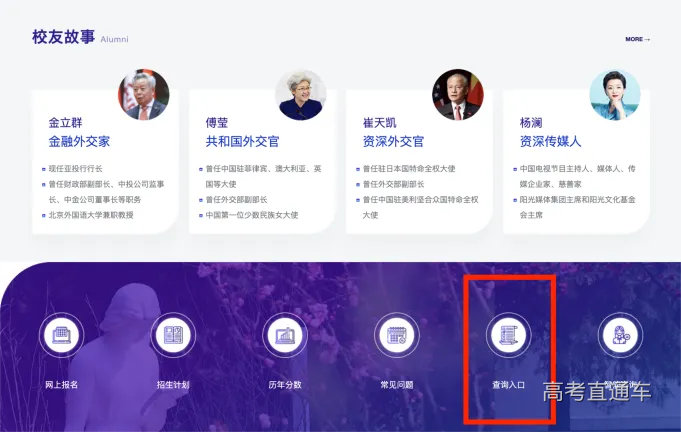
Task: Click the 傅莹 portrait photo
Action: (301, 94)
